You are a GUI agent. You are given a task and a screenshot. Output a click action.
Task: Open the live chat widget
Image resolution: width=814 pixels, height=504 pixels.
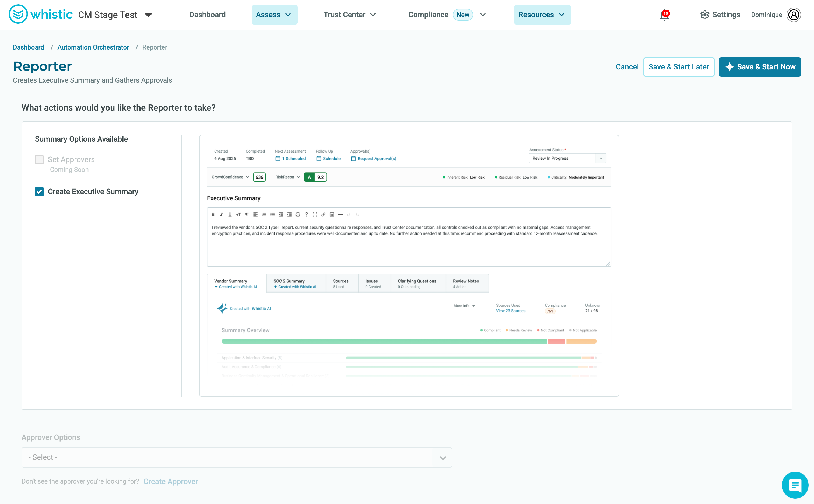795,485
